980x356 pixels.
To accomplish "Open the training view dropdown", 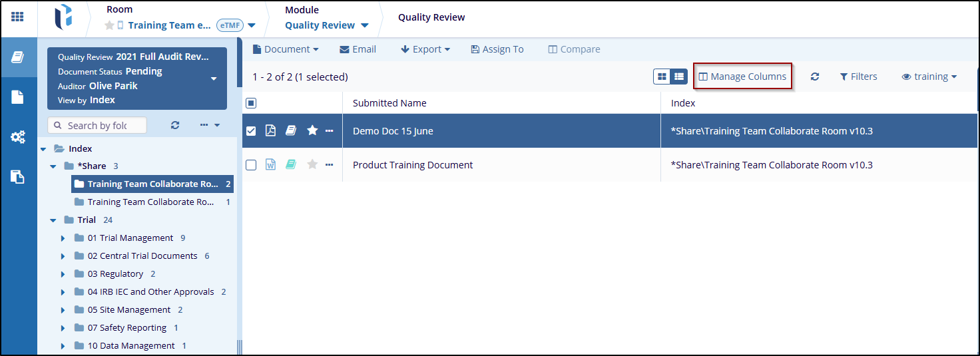I will click(929, 77).
